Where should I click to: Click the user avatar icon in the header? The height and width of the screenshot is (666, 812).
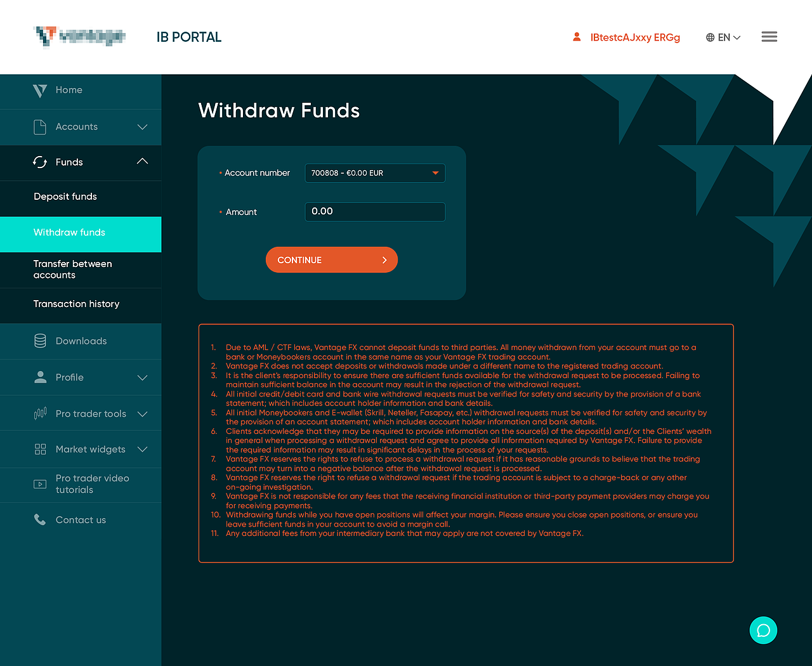(x=577, y=37)
